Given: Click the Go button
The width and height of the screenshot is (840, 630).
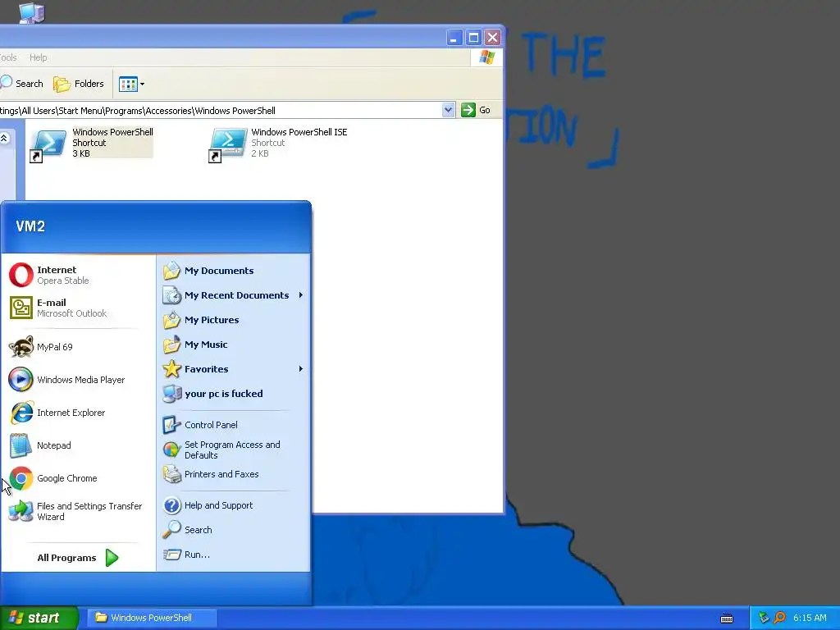Looking at the screenshot, I should 477,110.
